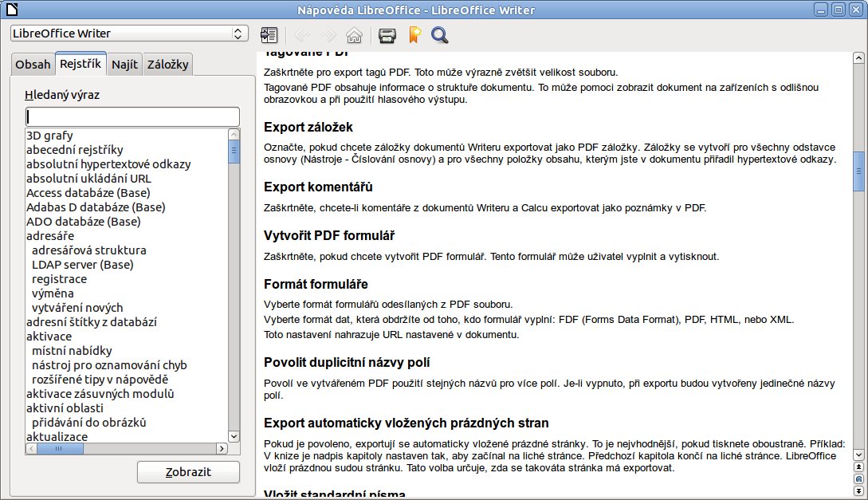The image size is (868, 500).
Task: Maximize the help window
Action: pyautogui.click(x=839, y=10)
